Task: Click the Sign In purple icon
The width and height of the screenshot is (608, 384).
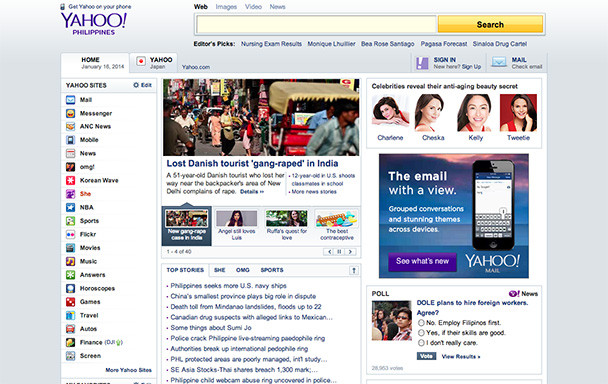Action: (422, 63)
